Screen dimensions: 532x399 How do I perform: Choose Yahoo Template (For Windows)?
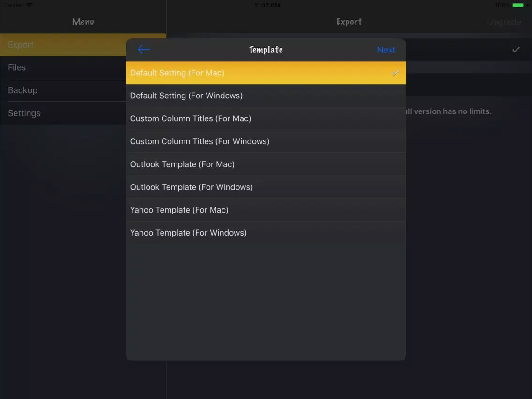tap(266, 233)
